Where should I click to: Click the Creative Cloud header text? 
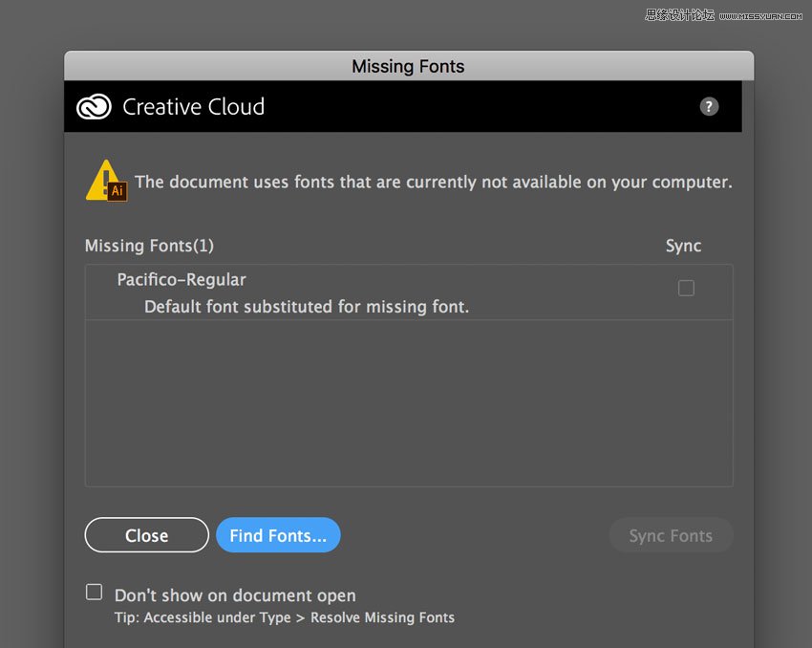[x=193, y=107]
